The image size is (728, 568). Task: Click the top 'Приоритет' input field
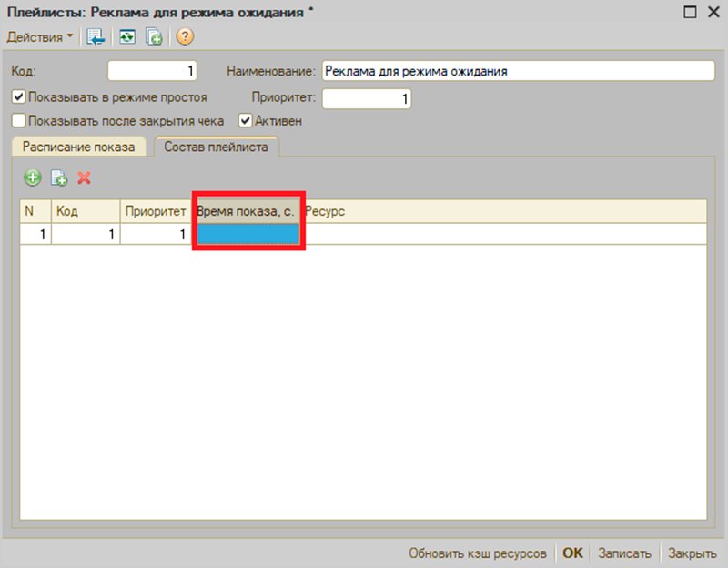[367, 98]
